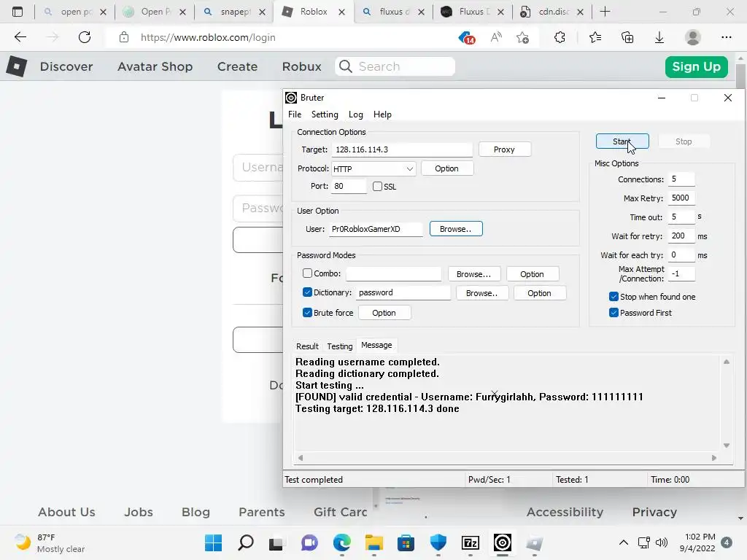Open the Chat app on taskbar
Screen dimensions: 747x560
click(309, 542)
